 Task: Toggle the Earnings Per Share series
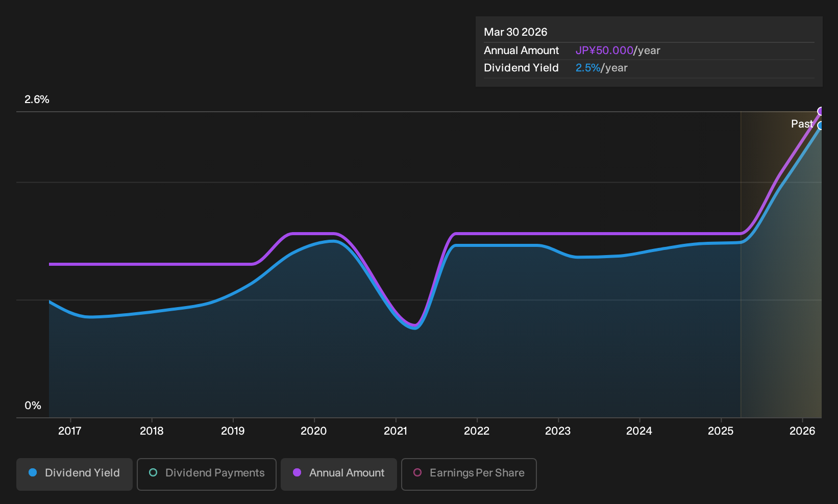[469, 474]
